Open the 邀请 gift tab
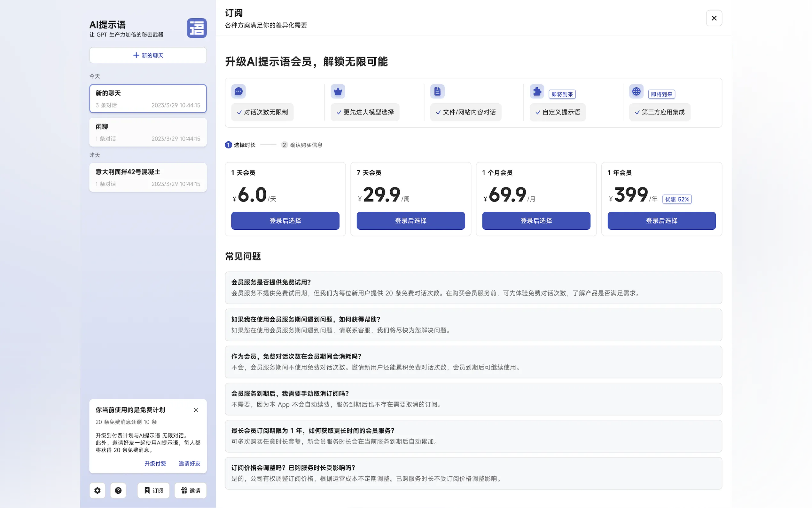Viewport: 812px width, 508px height. point(190,490)
